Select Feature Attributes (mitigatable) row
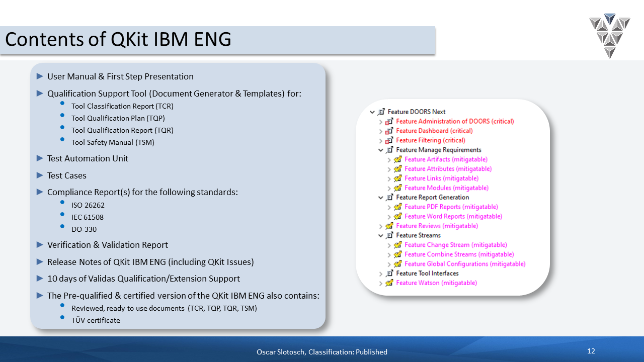Viewport: 644px width, 362px height. (448, 169)
